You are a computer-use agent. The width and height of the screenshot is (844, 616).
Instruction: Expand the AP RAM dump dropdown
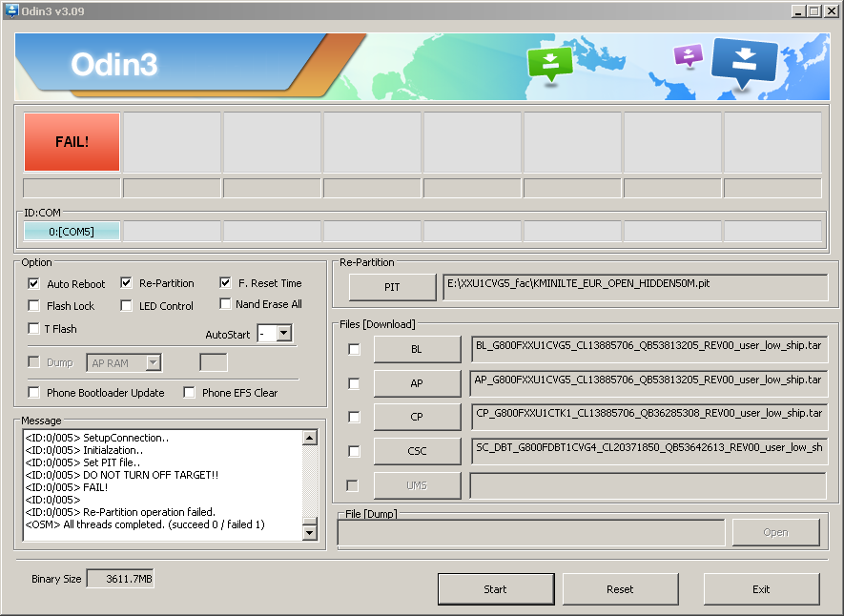click(153, 362)
